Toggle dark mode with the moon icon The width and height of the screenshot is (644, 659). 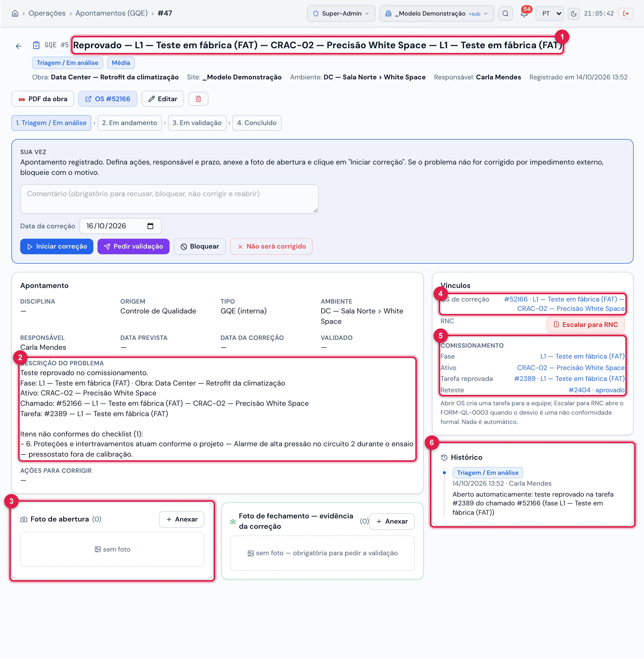(574, 13)
